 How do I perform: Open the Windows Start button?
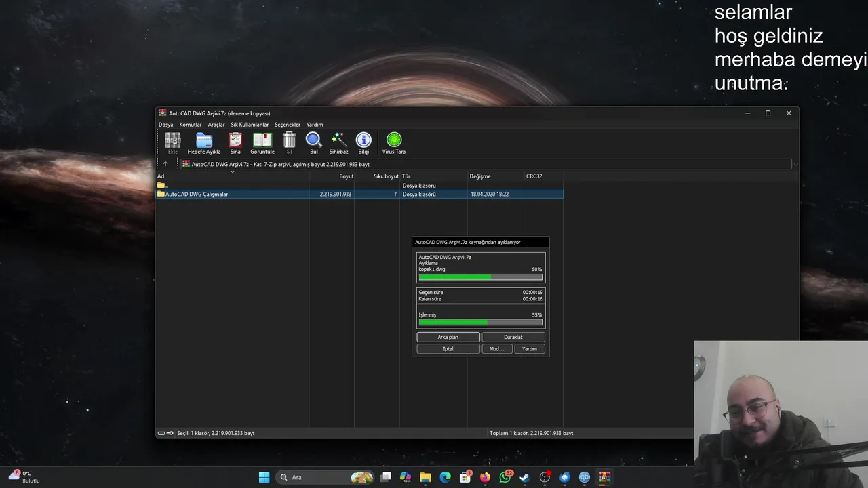(264, 477)
